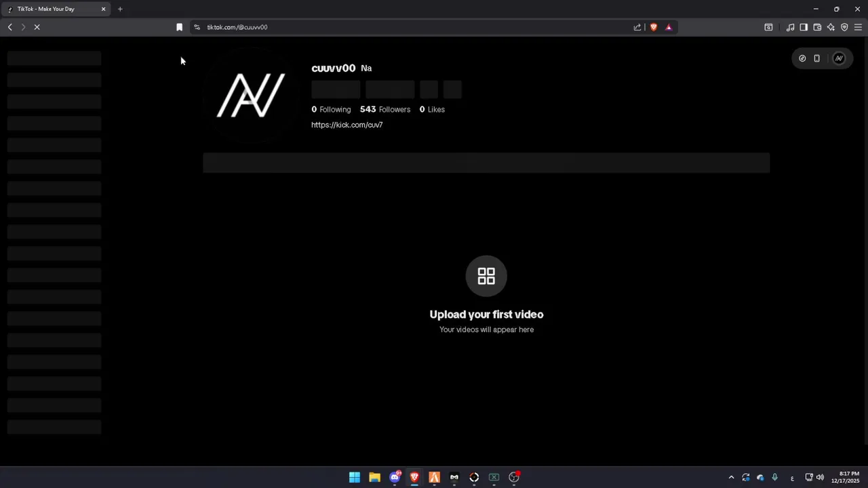Click the microphone icon in system tray
The image size is (868, 488).
coord(774,477)
